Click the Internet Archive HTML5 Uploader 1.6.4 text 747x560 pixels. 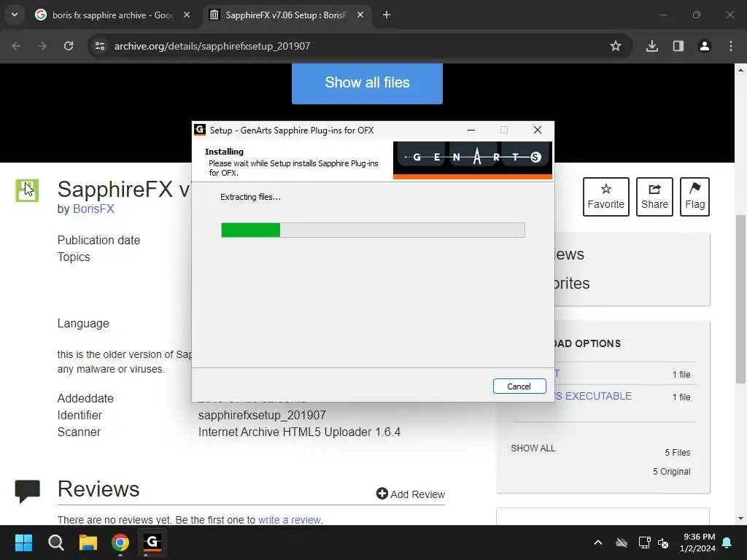(x=299, y=432)
